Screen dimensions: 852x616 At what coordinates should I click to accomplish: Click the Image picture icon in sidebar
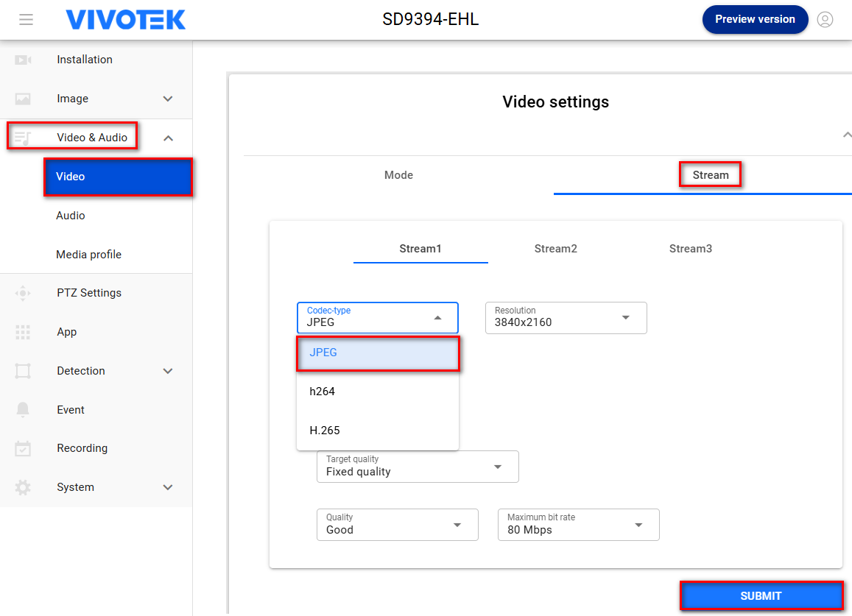pyautogui.click(x=22, y=98)
